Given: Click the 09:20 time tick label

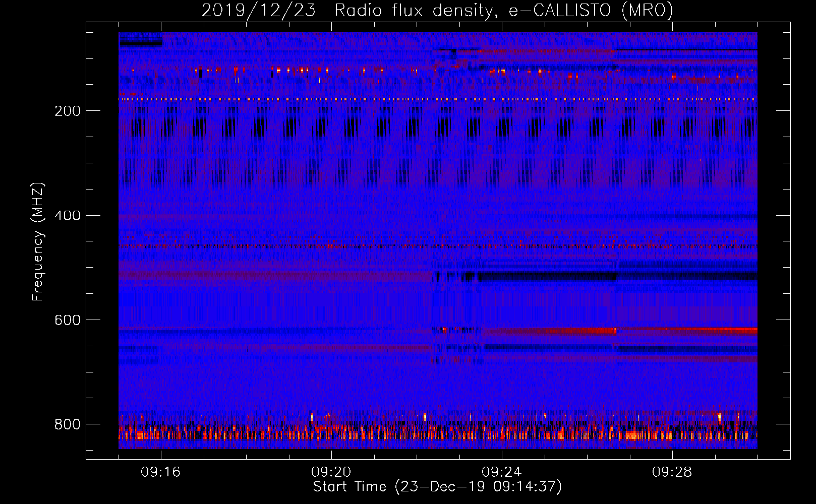Looking at the screenshot, I should [331, 472].
